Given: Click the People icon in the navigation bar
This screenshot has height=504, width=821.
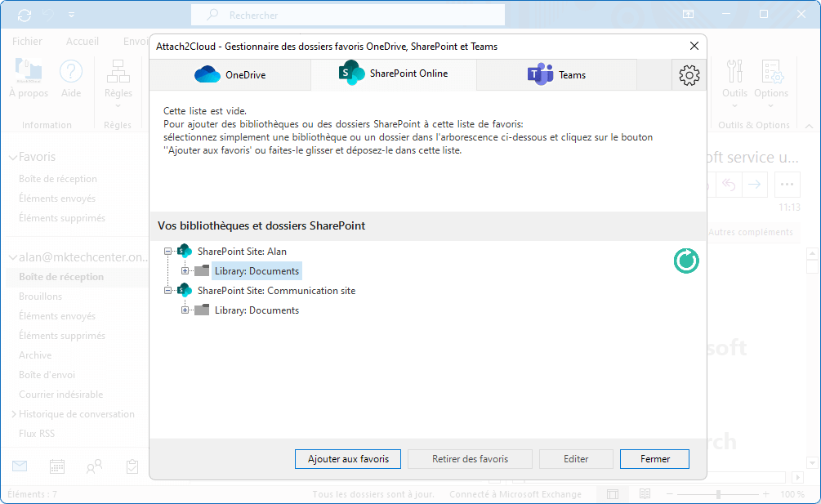Looking at the screenshot, I should 93,466.
